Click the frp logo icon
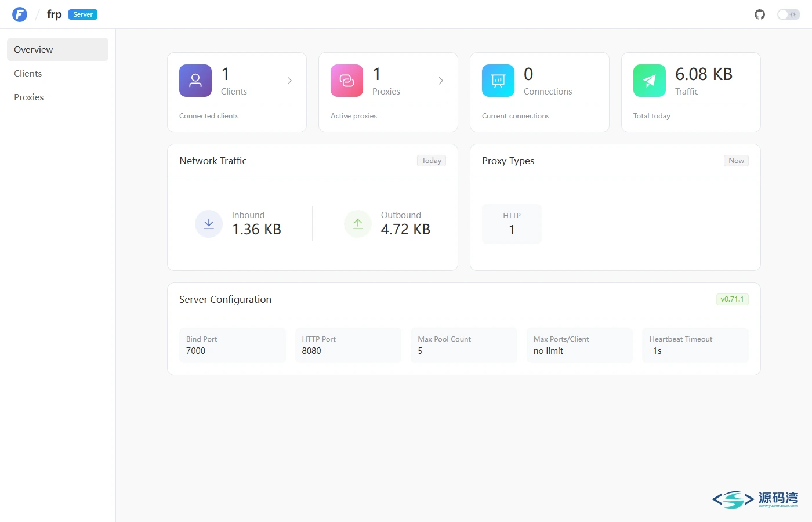The width and height of the screenshot is (812, 522). click(20, 14)
